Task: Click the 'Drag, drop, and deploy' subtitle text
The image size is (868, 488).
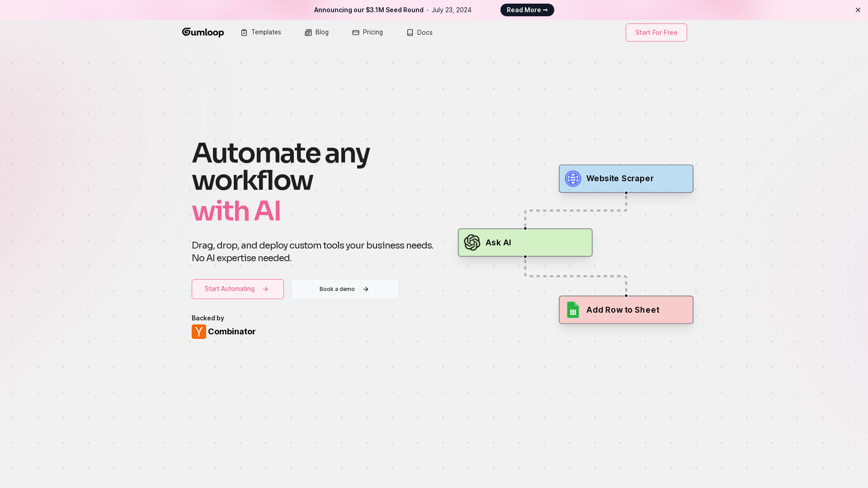Action: [x=313, y=252]
